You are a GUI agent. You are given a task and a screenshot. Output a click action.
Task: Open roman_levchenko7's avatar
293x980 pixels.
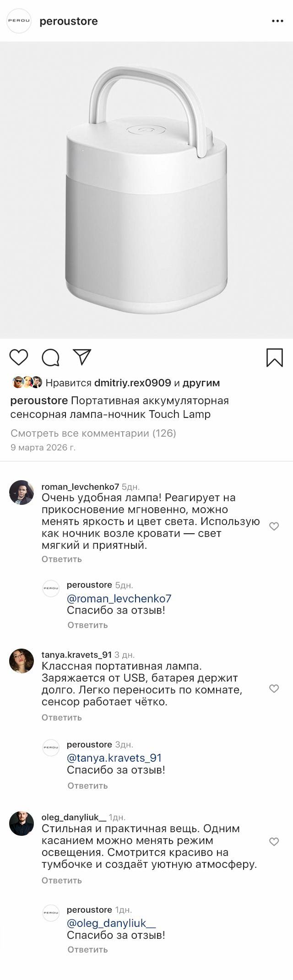(x=22, y=493)
